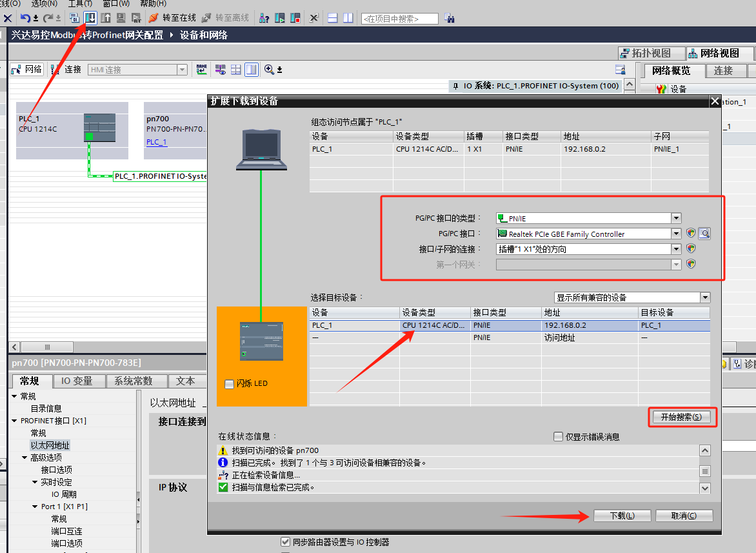Image resolution: width=756 pixels, height=553 pixels.
Task: Click Go online (转至在线)
Action: [172, 18]
